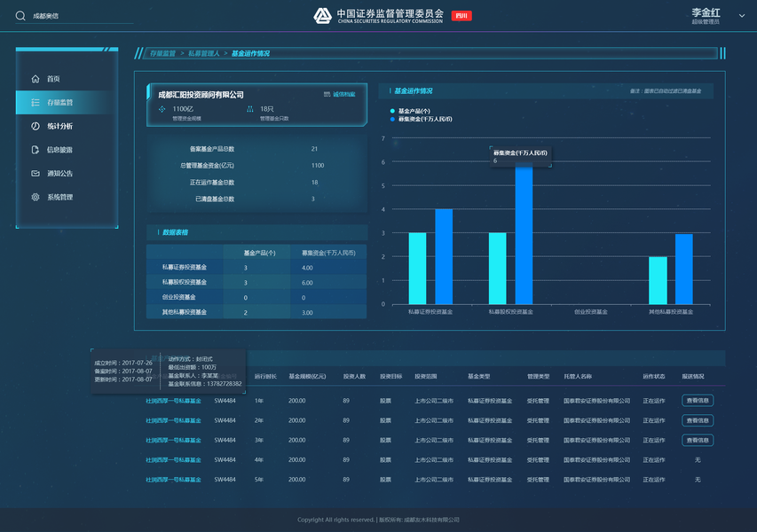Screen dimensions: 757x532
Task: Toggle the 募集资金(千万人民币) legend marker
Action: (x=392, y=119)
